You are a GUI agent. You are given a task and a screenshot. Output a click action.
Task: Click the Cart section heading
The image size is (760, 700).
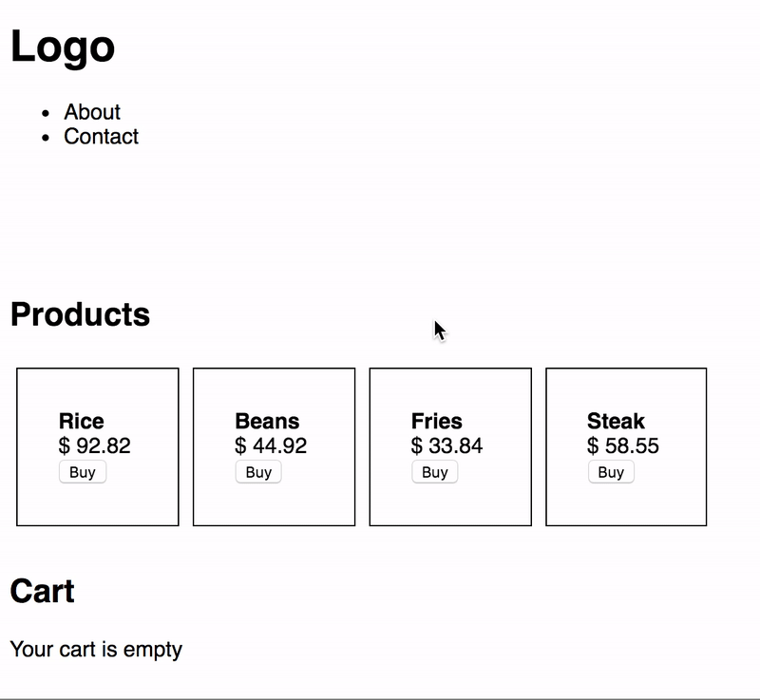pos(43,591)
